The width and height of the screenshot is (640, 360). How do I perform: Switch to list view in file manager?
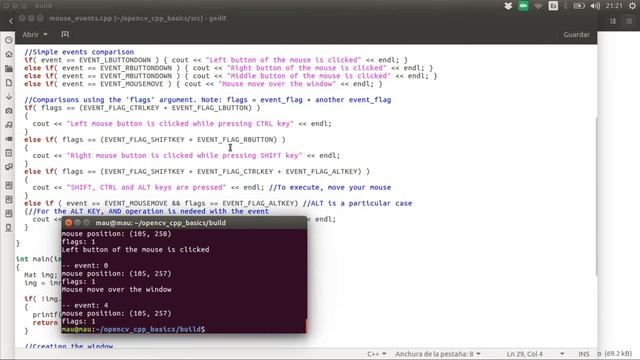click(613, 21)
